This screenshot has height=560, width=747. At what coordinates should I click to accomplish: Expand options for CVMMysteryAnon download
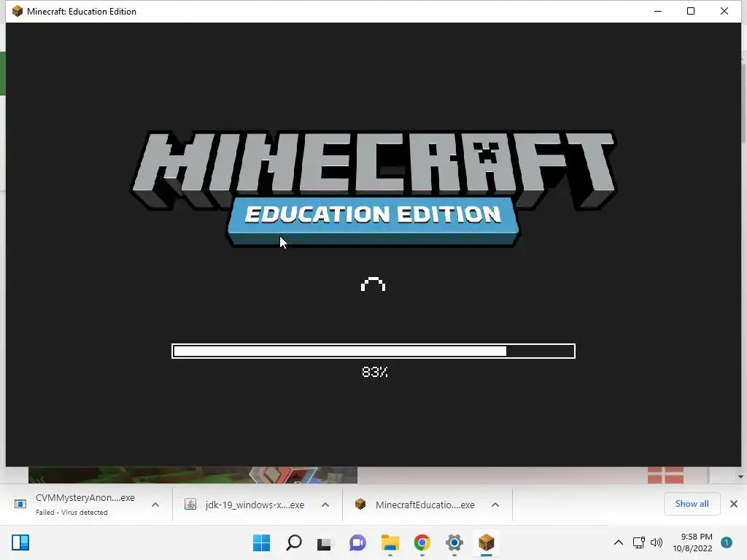(155, 505)
